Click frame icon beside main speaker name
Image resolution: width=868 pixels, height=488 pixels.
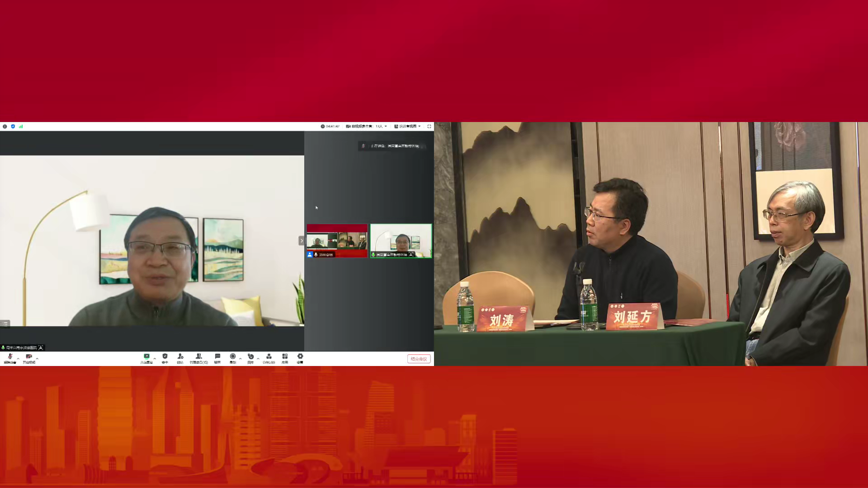[41, 347]
